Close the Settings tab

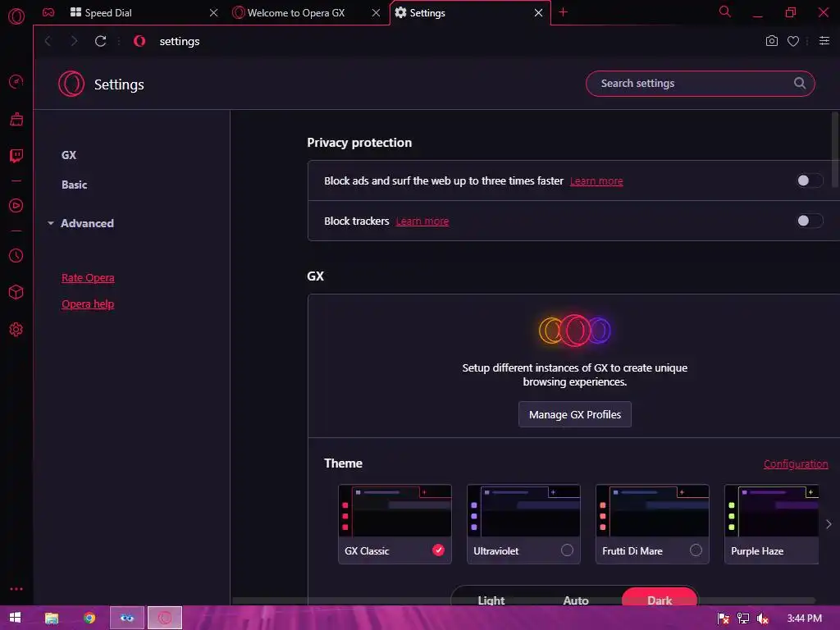538,12
